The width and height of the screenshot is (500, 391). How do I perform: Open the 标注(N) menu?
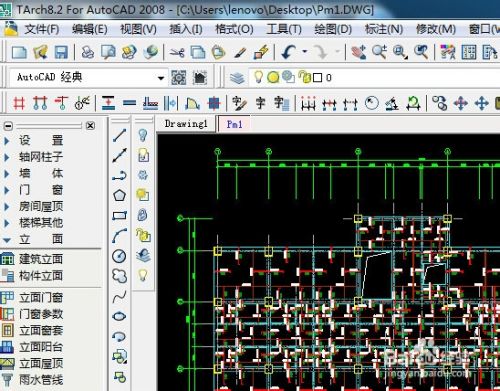pyautogui.click(x=384, y=30)
